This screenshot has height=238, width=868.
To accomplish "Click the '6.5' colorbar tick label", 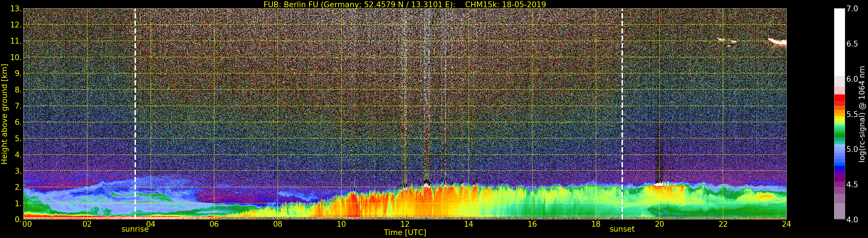I will pos(852,44).
